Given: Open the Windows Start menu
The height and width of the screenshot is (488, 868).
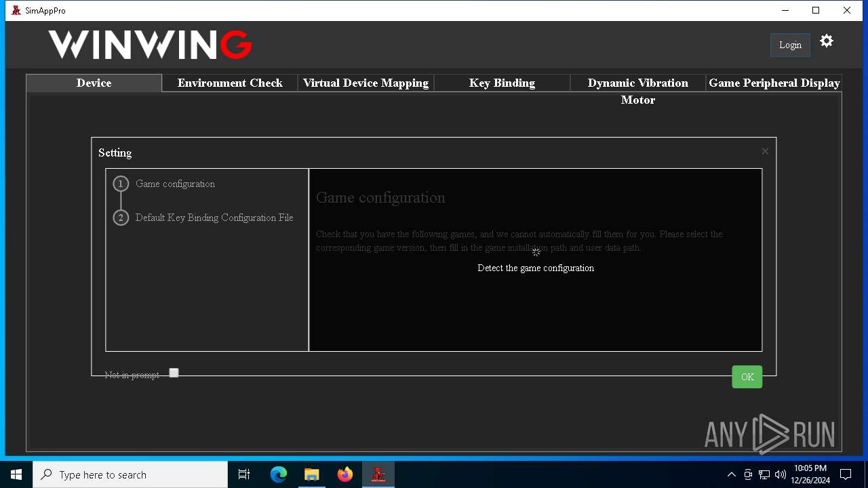Looking at the screenshot, I should [16, 474].
